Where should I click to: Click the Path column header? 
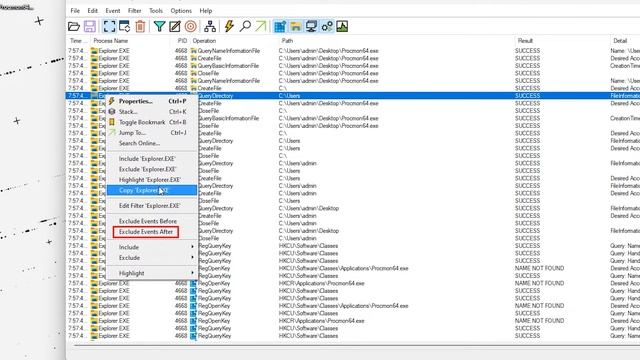396,41
